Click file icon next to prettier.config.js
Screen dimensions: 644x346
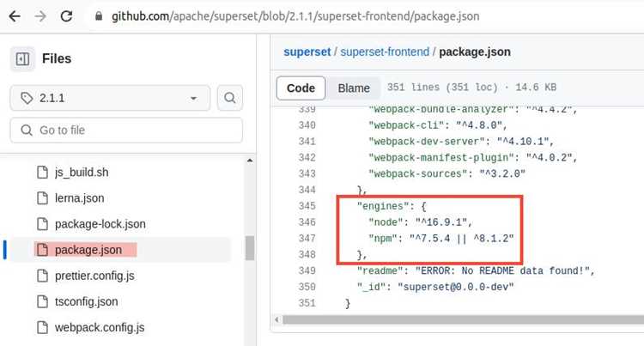[42, 276]
